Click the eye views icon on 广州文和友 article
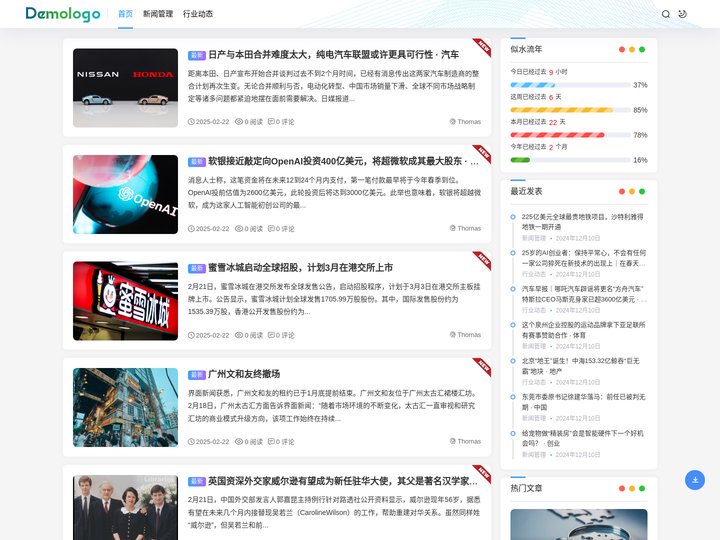Viewport: 720px width, 540px height. [239, 441]
